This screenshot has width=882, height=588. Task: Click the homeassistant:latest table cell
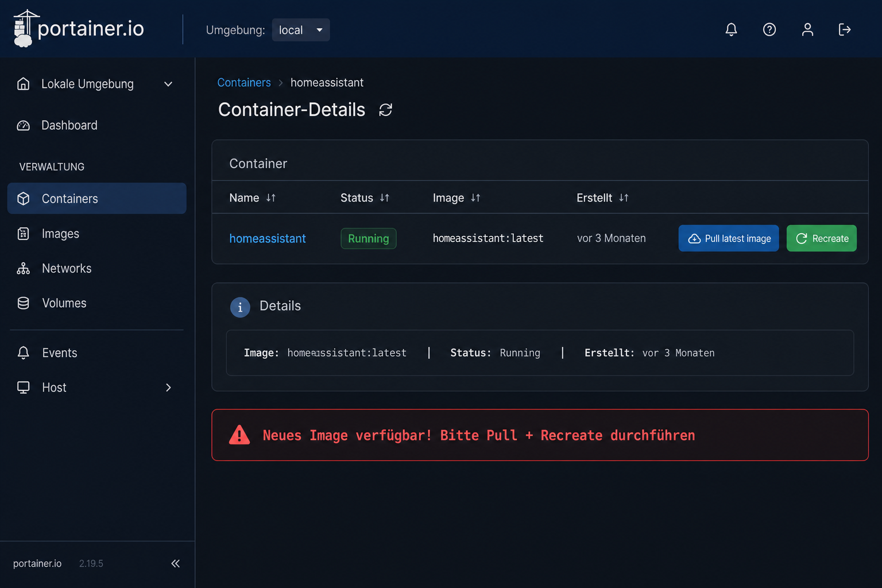pos(488,238)
